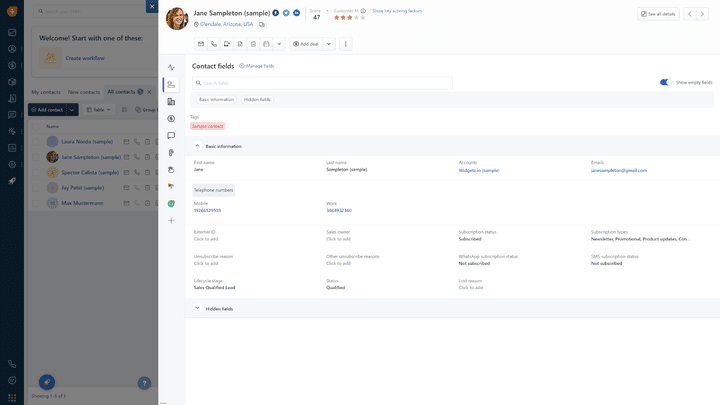Open the Accounts building icon in side panel

coord(171,102)
